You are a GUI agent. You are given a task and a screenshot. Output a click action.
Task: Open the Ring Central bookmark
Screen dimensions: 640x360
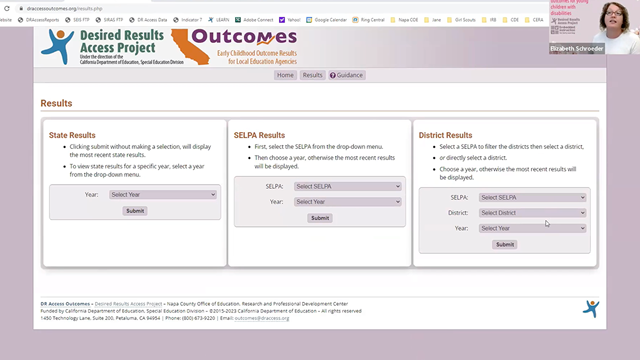click(x=369, y=20)
